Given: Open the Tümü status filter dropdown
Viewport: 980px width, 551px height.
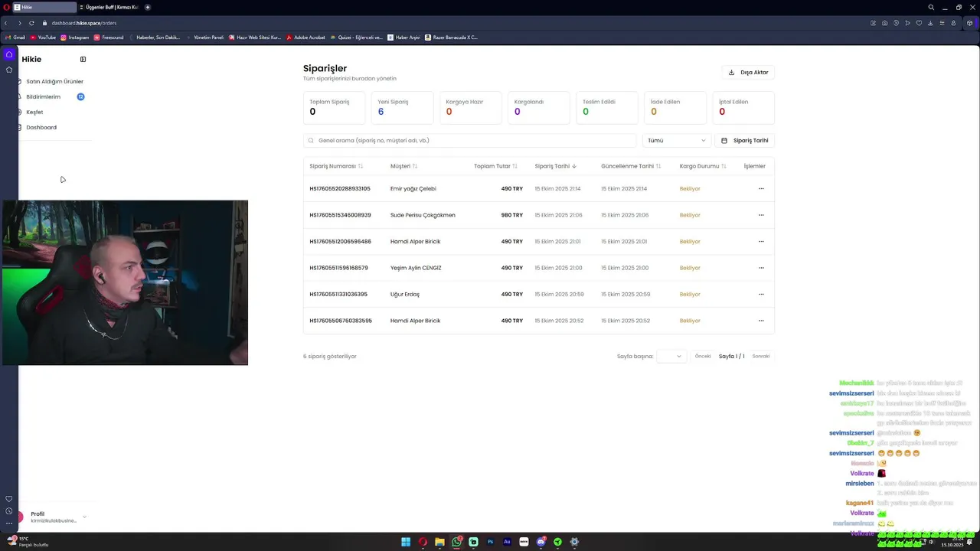Looking at the screenshot, I should click(676, 140).
